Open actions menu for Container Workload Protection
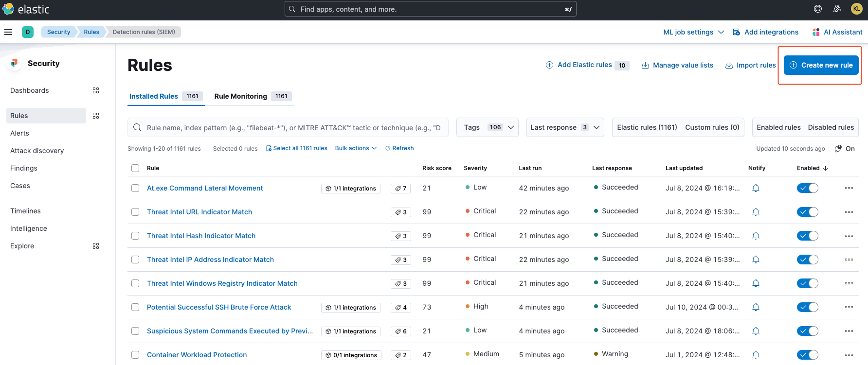 [x=849, y=355]
